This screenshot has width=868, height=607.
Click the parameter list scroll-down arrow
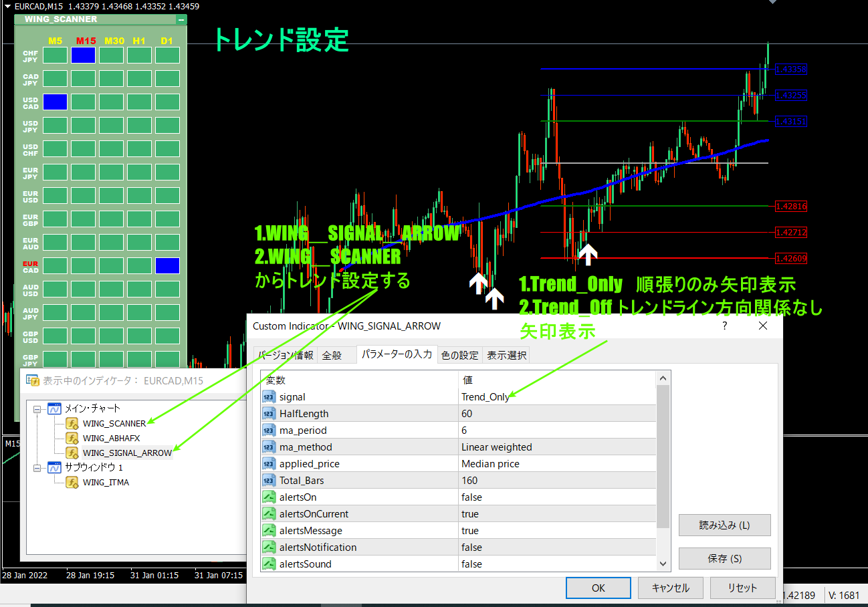point(663,564)
